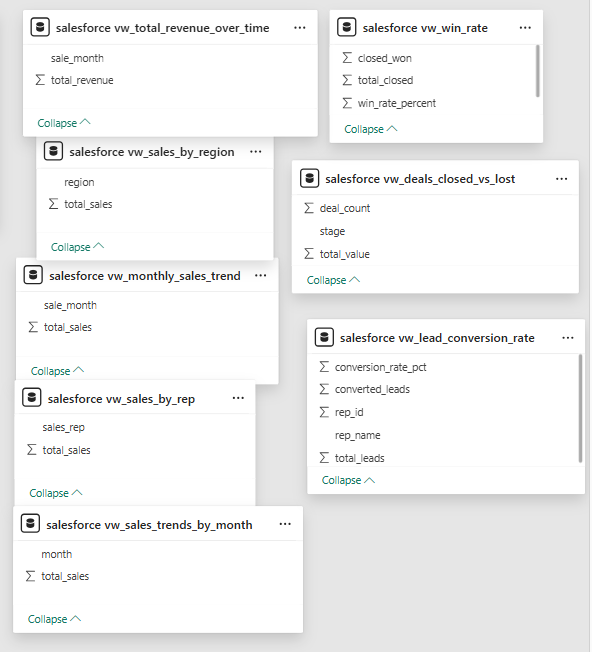Open more options for vw_win_rate table
Image resolution: width=592 pixels, height=652 pixels.
coord(525,28)
